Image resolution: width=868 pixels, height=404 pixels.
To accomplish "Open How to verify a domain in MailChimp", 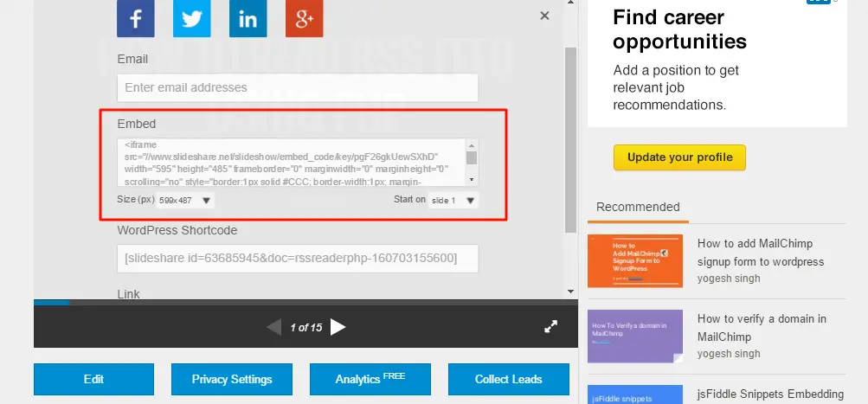I will click(762, 328).
